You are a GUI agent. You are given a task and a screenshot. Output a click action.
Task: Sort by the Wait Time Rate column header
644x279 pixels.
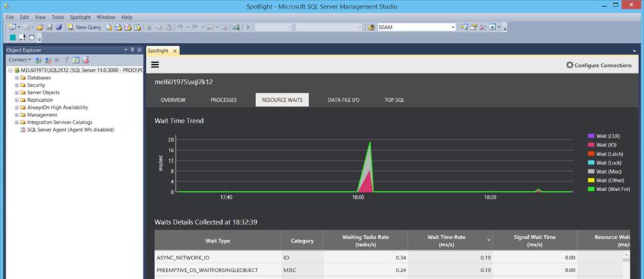coord(450,241)
